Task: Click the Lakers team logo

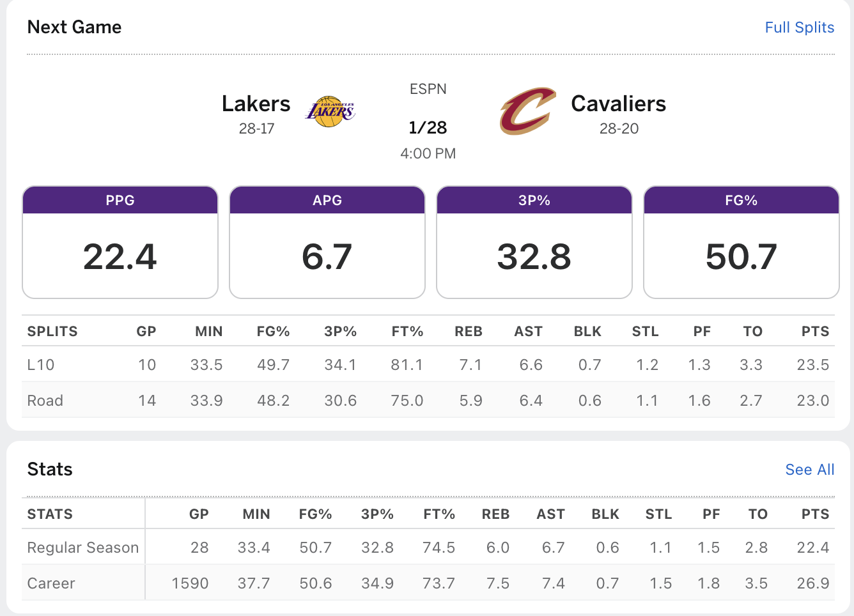Action: pyautogui.click(x=330, y=112)
